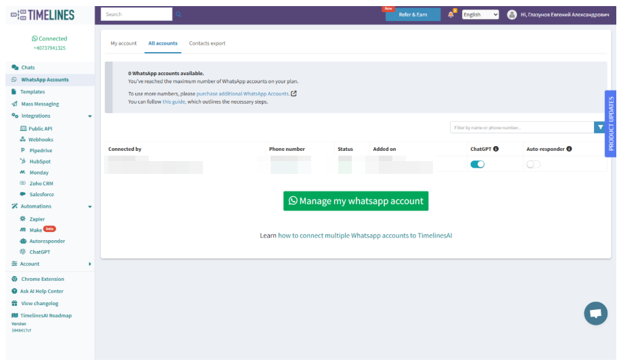Open the Product Updates side tab
The width and height of the screenshot is (619, 364).
[x=610, y=124]
